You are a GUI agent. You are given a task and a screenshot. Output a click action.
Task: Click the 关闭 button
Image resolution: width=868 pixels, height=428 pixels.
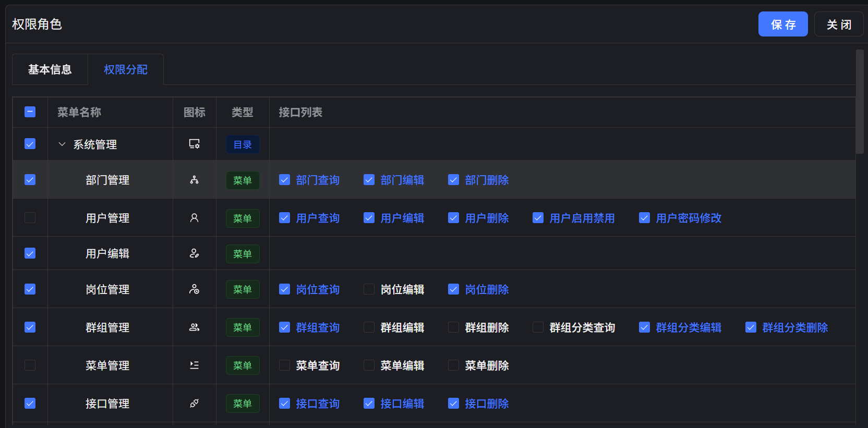point(838,25)
